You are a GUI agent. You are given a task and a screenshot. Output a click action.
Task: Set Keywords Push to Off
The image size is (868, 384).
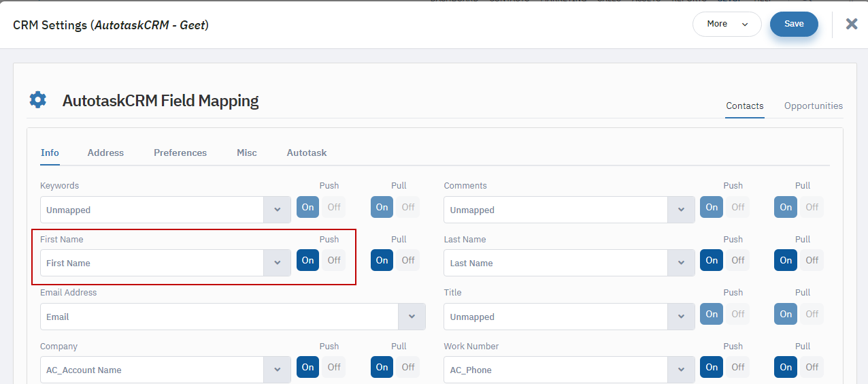334,207
